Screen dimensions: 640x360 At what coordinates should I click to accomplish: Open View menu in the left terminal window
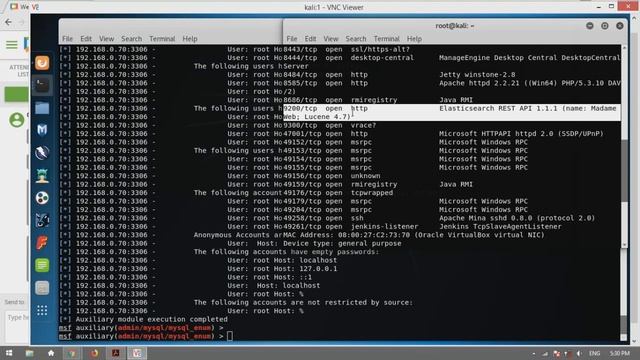[x=106, y=39]
